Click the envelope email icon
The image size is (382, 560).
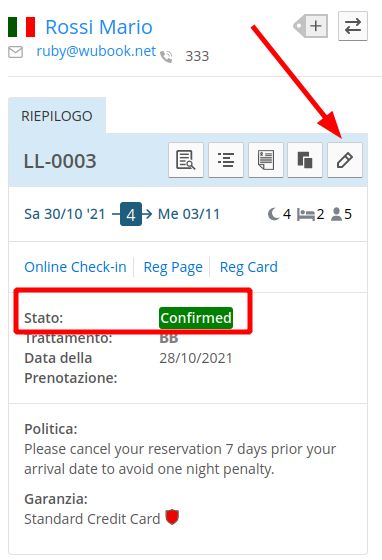[16, 52]
